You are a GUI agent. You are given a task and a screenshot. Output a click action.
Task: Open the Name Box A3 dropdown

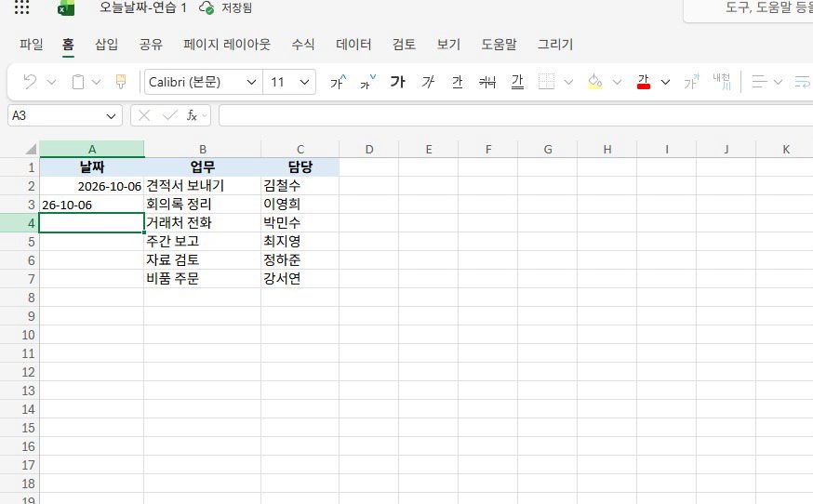tap(111, 116)
